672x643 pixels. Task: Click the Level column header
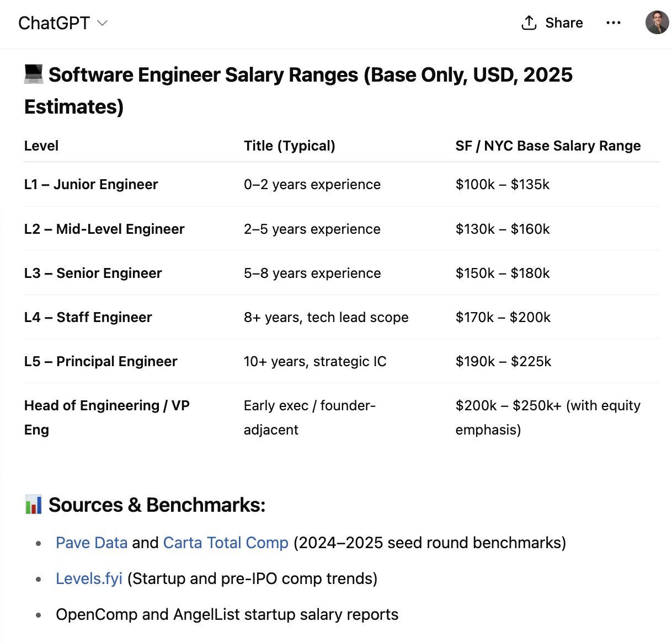(x=41, y=146)
